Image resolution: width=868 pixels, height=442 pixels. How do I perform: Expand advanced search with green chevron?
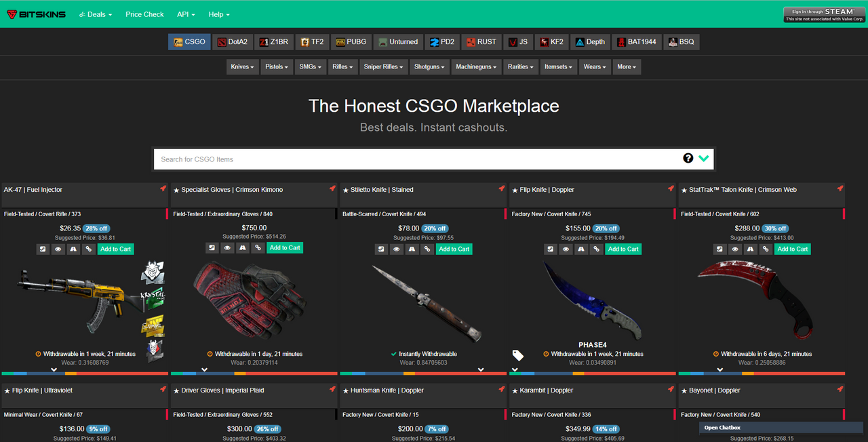pyautogui.click(x=704, y=158)
